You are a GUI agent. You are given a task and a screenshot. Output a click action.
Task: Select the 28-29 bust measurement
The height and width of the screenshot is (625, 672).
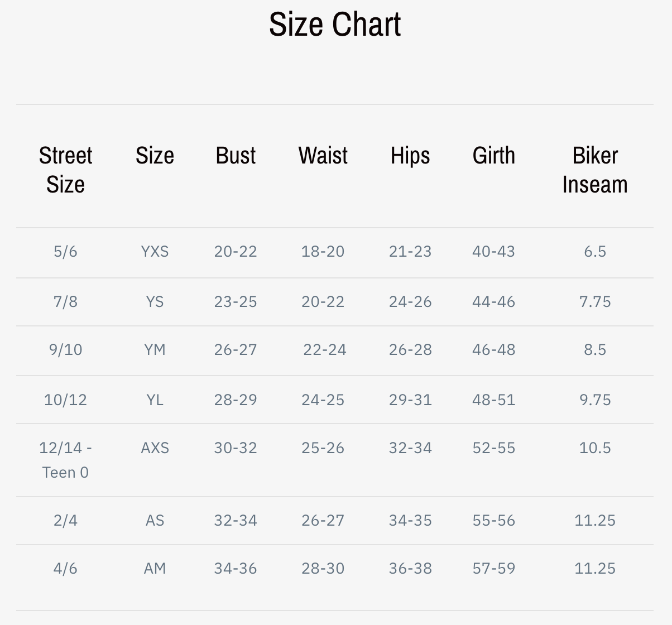[236, 400]
